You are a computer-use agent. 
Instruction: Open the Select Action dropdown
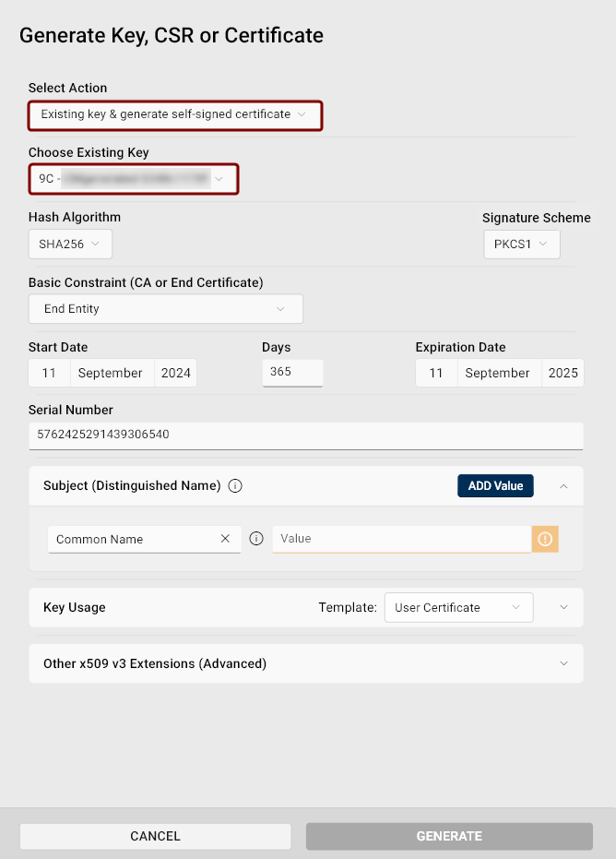tap(175, 114)
